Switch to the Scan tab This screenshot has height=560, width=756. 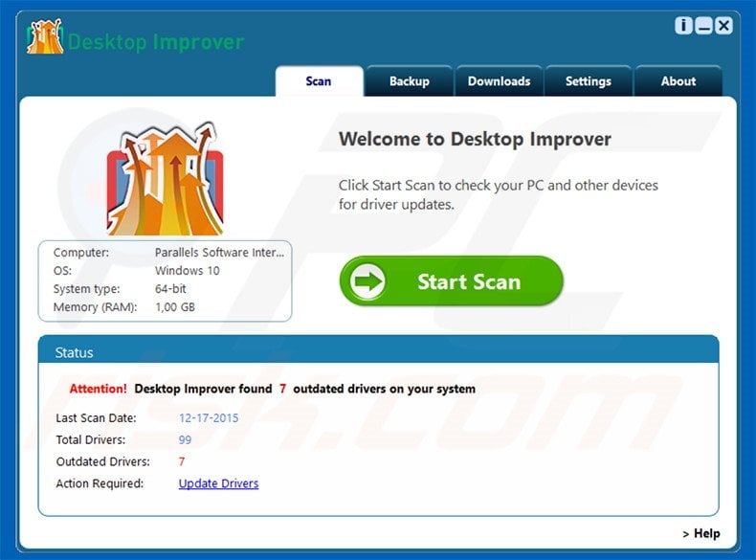[319, 81]
